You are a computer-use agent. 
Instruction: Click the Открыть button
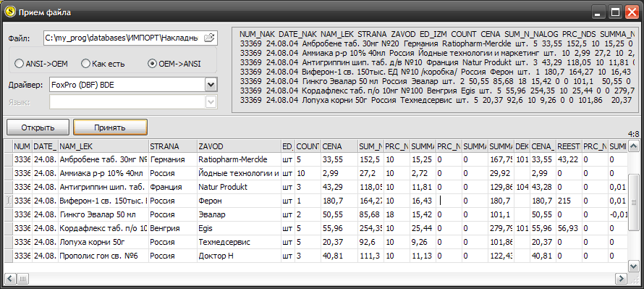[38, 127]
